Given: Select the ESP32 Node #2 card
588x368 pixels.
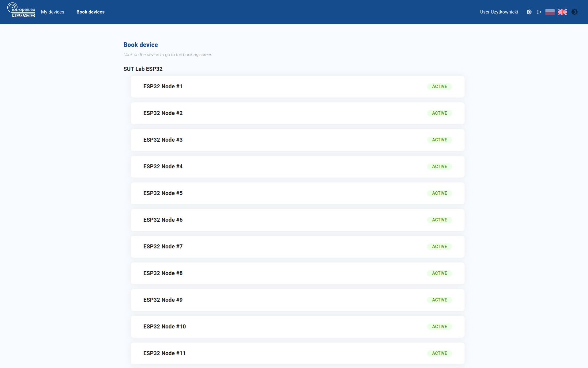Looking at the screenshot, I should pos(297,113).
